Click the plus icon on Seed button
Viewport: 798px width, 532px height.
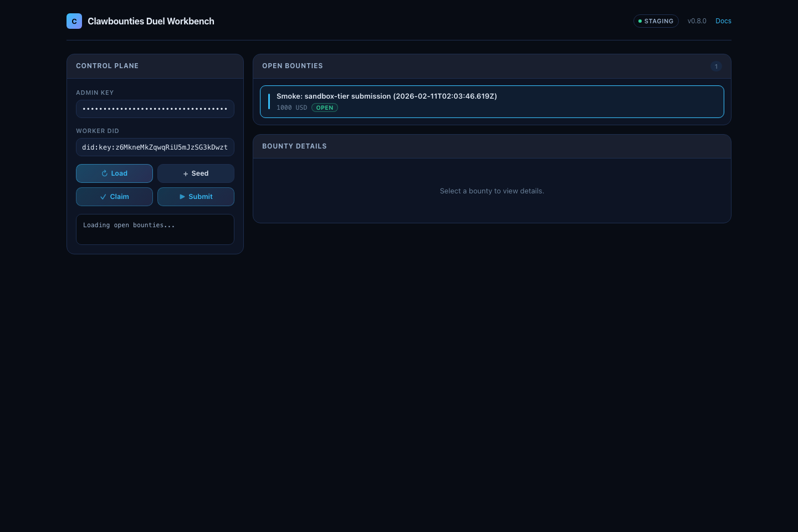tap(186, 174)
